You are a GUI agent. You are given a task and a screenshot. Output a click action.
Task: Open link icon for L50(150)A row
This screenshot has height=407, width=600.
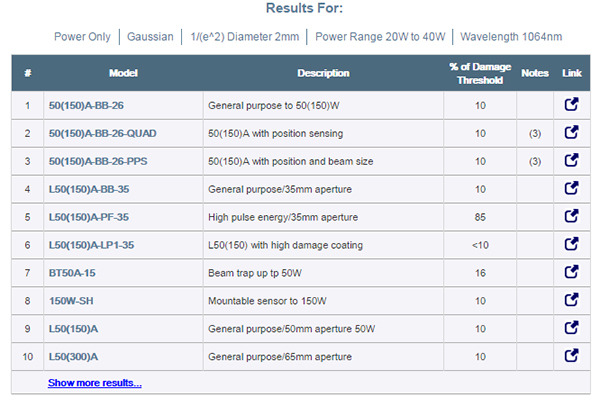tap(571, 327)
